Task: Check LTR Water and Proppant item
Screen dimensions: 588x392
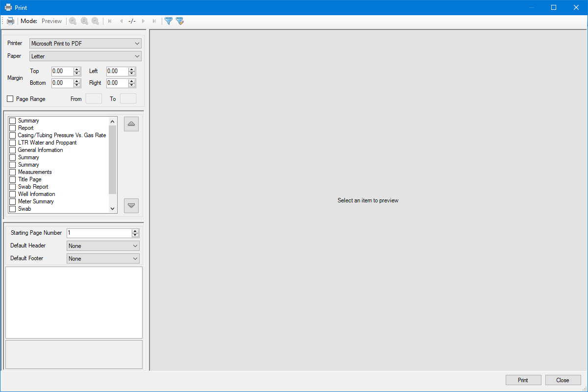Action: click(x=13, y=143)
